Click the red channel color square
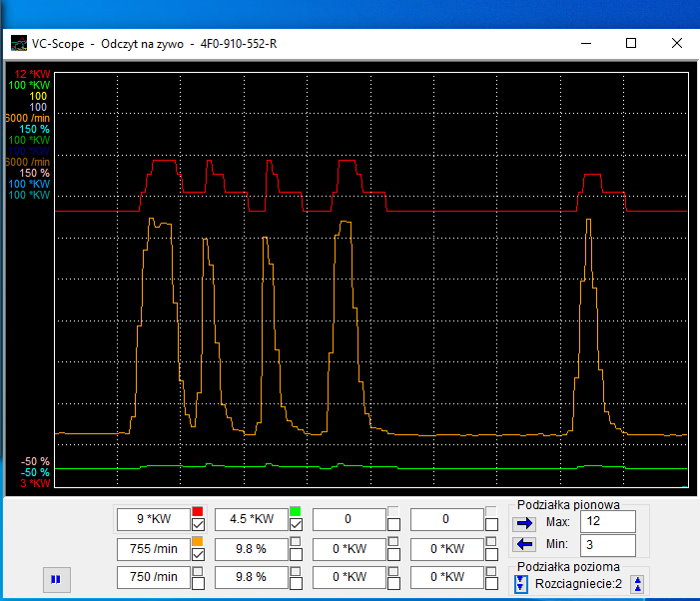This screenshot has width=700, height=601. [x=198, y=511]
